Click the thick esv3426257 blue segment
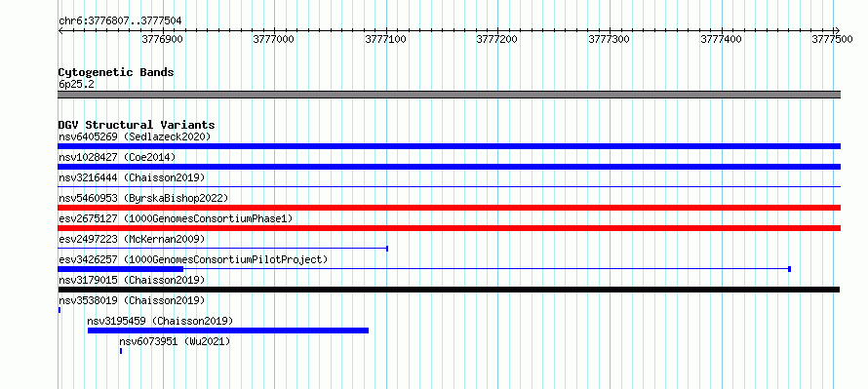The width and height of the screenshot is (868, 389). click(x=120, y=269)
